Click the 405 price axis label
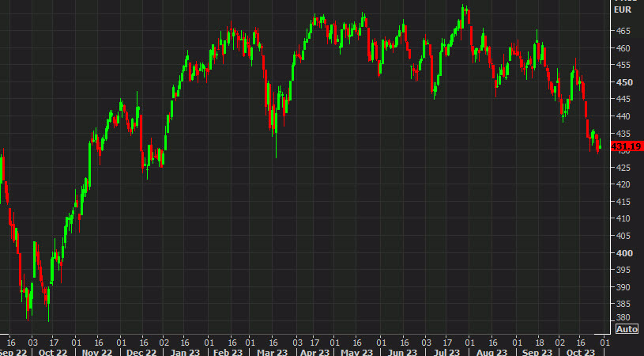The height and width of the screenshot is (356, 644). click(x=623, y=236)
